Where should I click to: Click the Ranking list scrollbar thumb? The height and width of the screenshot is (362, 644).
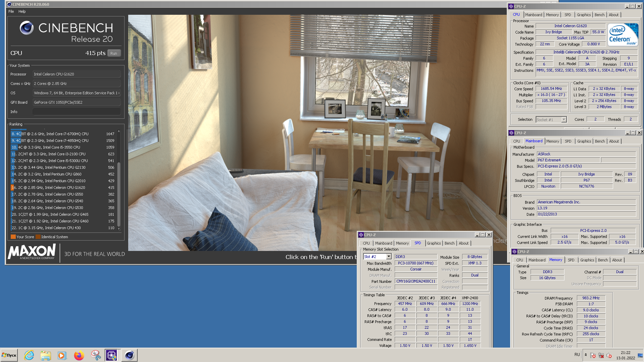point(118,194)
